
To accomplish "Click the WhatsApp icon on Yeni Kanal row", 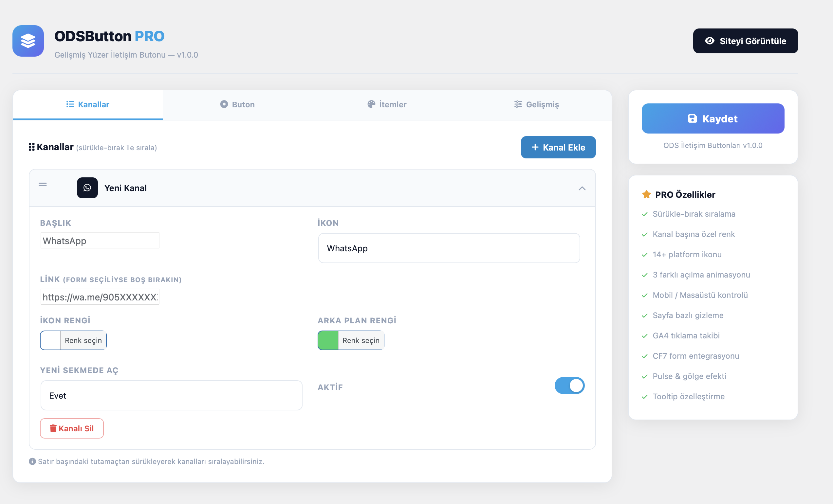I will click(87, 188).
